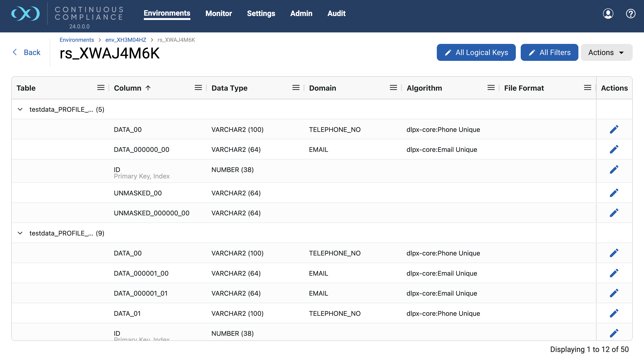
Task: Open the Data Type column menu icon
Action: (x=296, y=88)
